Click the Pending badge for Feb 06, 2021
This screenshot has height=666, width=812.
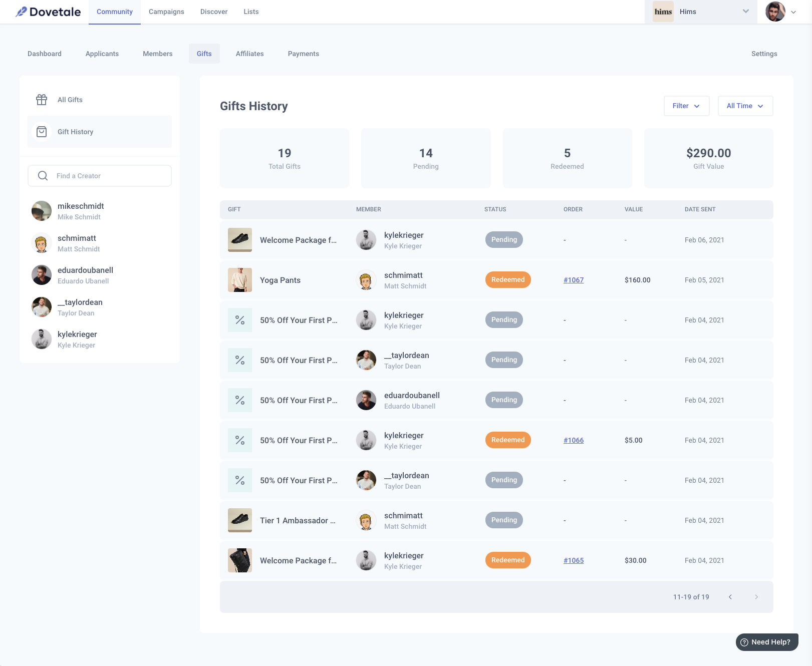point(504,240)
